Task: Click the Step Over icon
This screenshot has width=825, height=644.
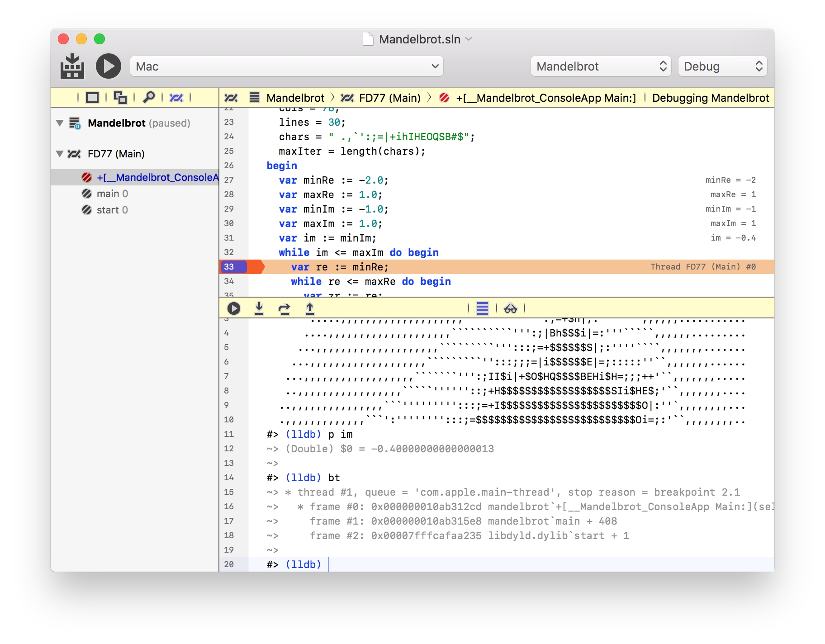Action: [x=284, y=308]
